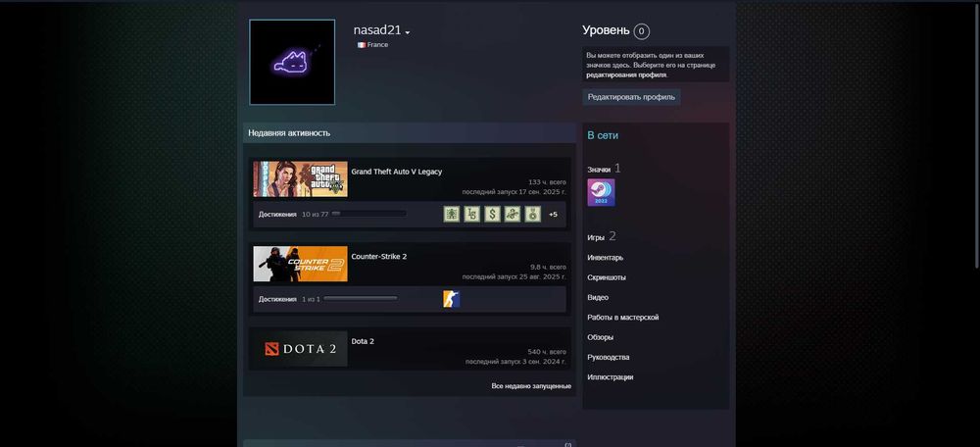Viewport: 980px width, 447px height.
Task: Open the 'Иллюстрации' artwork link
Action: point(610,377)
